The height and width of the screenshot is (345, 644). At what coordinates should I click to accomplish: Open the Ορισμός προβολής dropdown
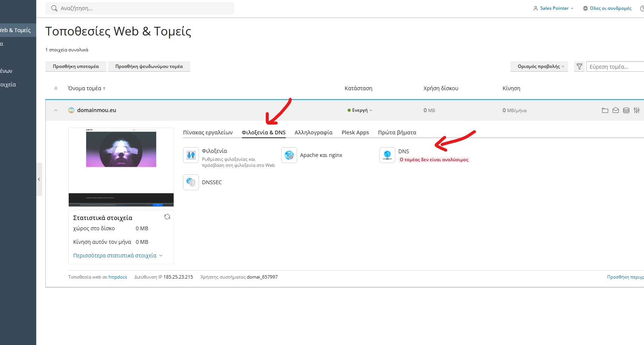539,66
